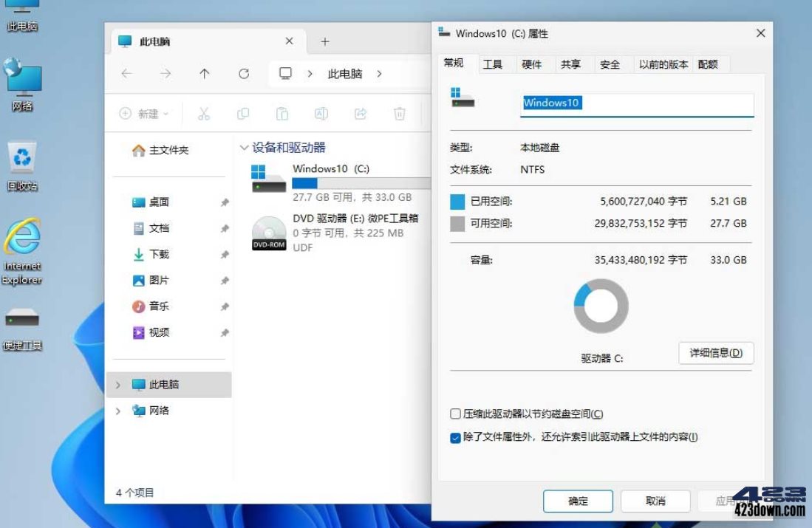The height and width of the screenshot is (528, 812).
Task: Open the 网络 desktop icon
Action: [x=21, y=85]
